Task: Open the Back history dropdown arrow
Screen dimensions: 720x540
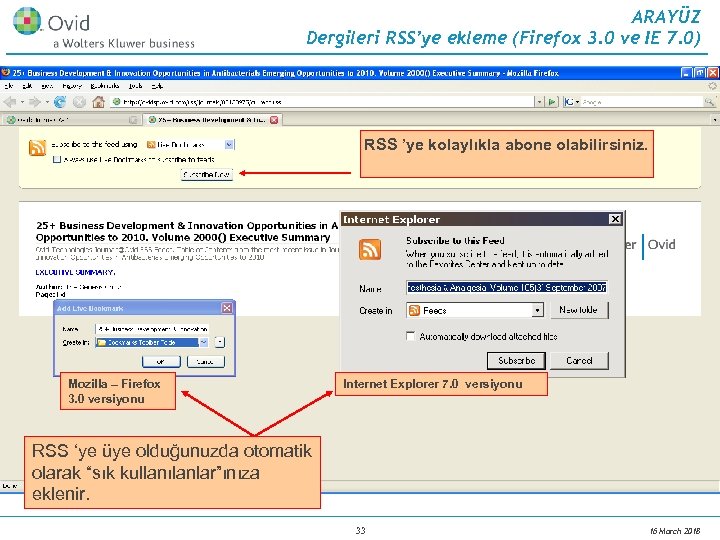Action: 22,102
